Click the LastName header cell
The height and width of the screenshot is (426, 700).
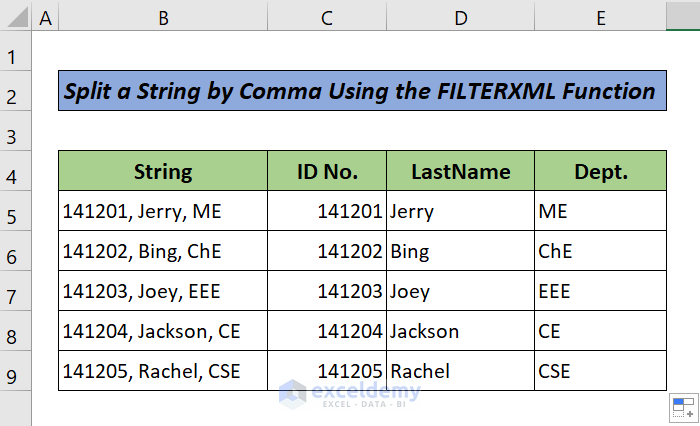point(460,171)
